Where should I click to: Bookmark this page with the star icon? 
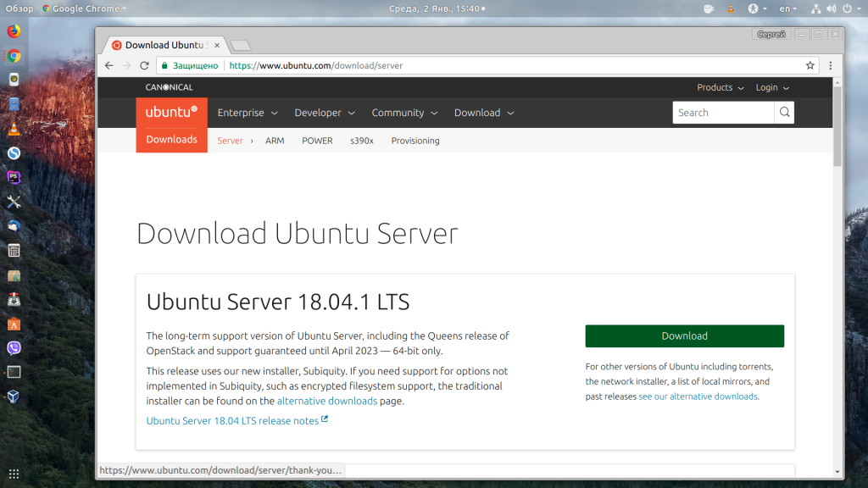[x=811, y=65]
